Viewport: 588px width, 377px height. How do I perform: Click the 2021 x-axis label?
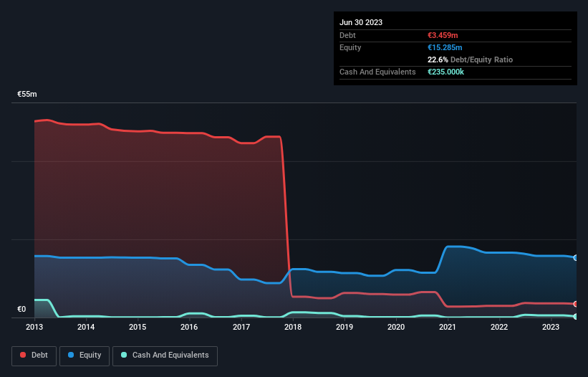pos(448,327)
